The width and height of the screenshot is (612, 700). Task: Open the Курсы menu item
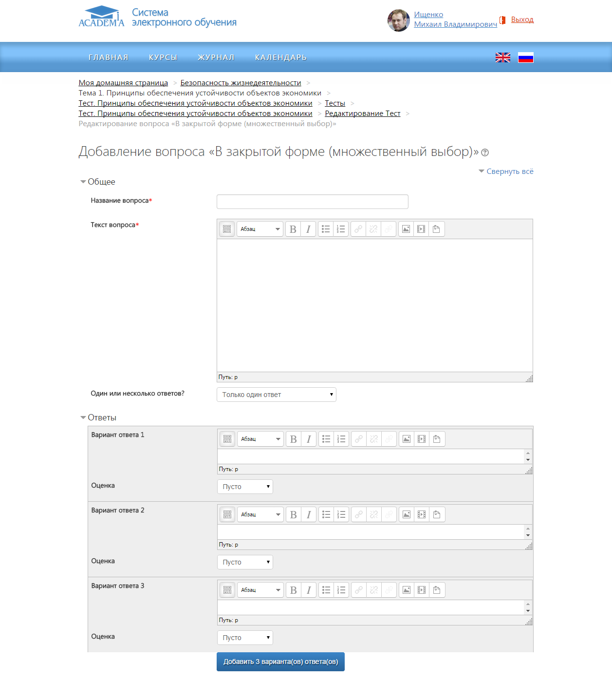[163, 57]
